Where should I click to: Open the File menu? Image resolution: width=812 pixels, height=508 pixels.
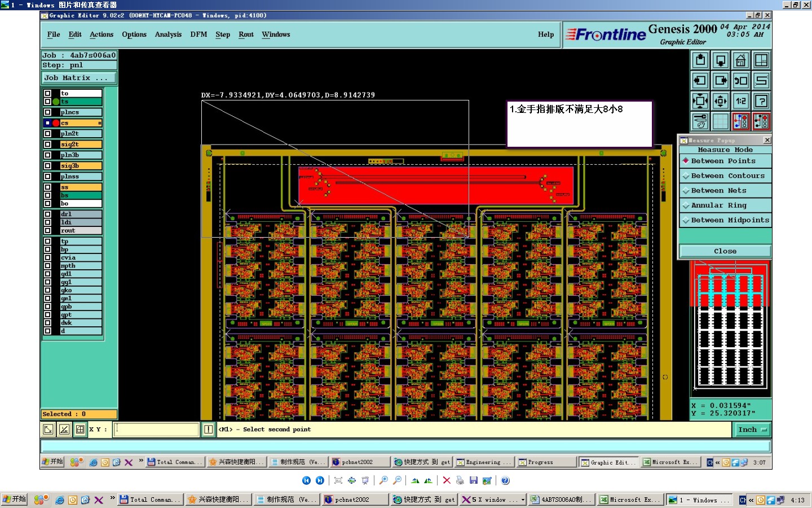coord(54,34)
